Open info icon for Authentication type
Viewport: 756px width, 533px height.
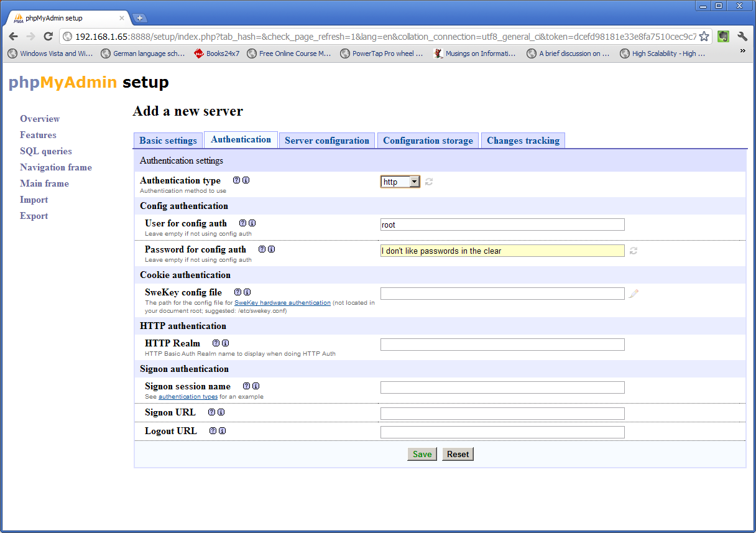(246, 180)
